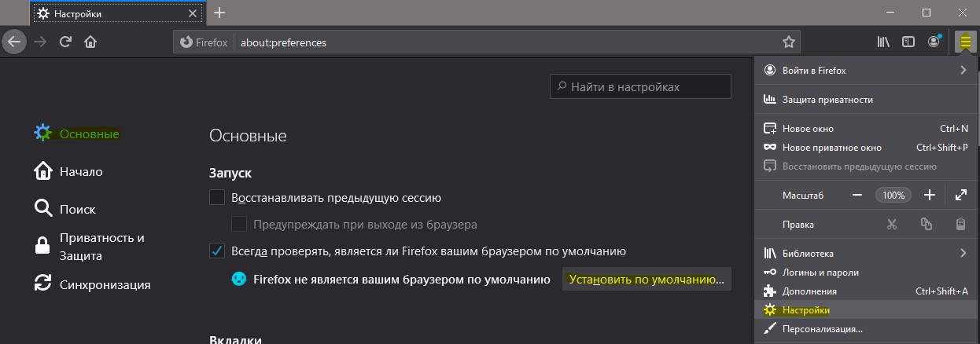Open the hamburger application menu

coord(966,42)
